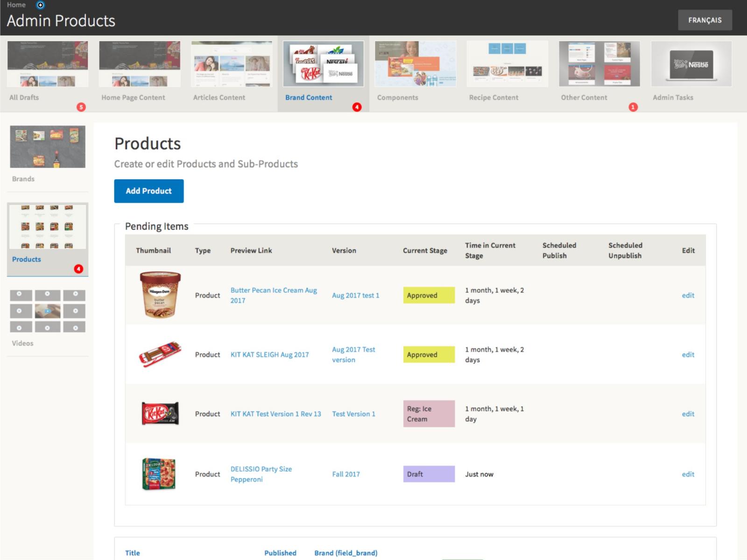This screenshot has height=560, width=747.
Task: Open the Aug 2017 test 1 version
Action: 355,295
